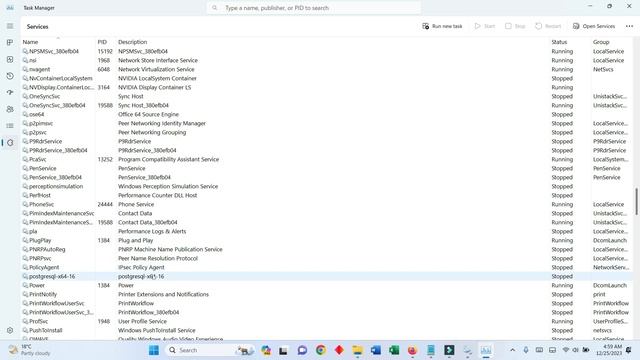This screenshot has height=360, width=640.
Task: Select the PolicyAgent service row
Action: tap(327, 267)
